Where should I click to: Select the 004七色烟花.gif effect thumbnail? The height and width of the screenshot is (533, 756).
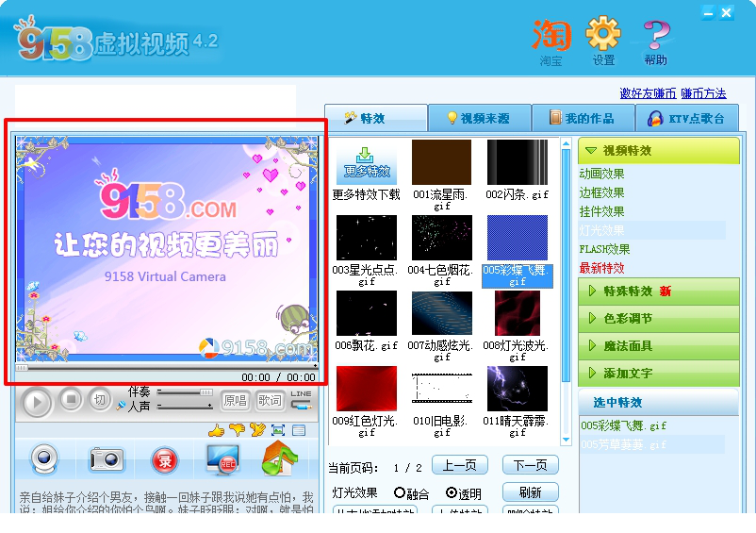(442, 238)
